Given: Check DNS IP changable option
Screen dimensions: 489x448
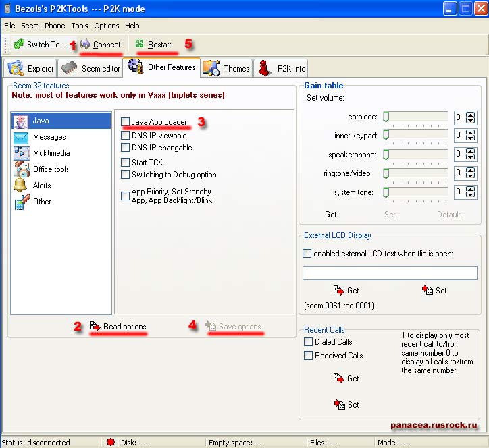Looking at the screenshot, I should point(126,147).
